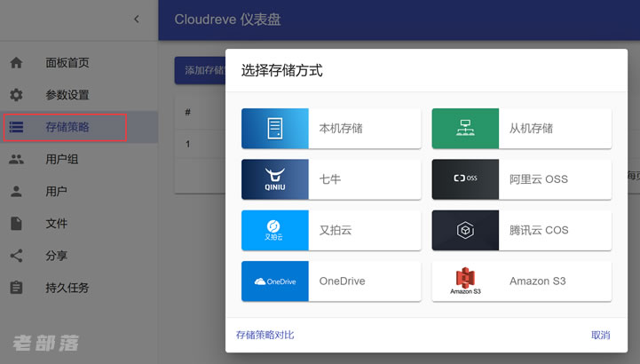640x364 pixels.
Task: Click 取消 to dismiss the dialog
Action: pyautogui.click(x=600, y=335)
